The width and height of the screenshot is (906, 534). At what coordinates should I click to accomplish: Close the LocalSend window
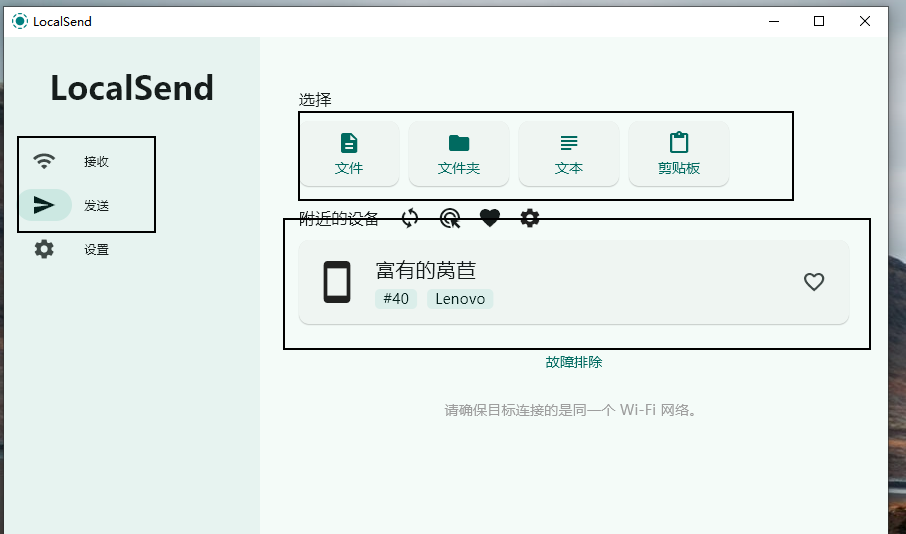pos(864,21)
